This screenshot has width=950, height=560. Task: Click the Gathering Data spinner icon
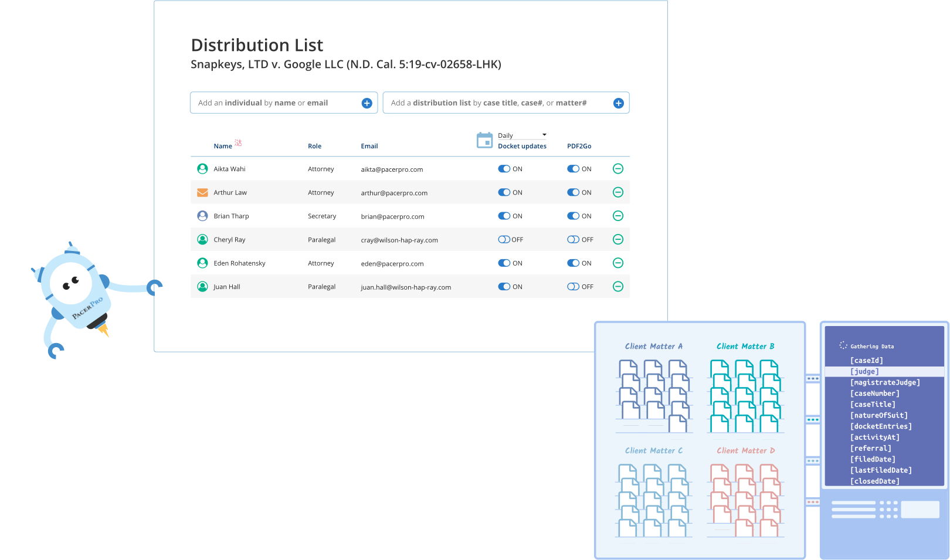[x=843, y=345]
